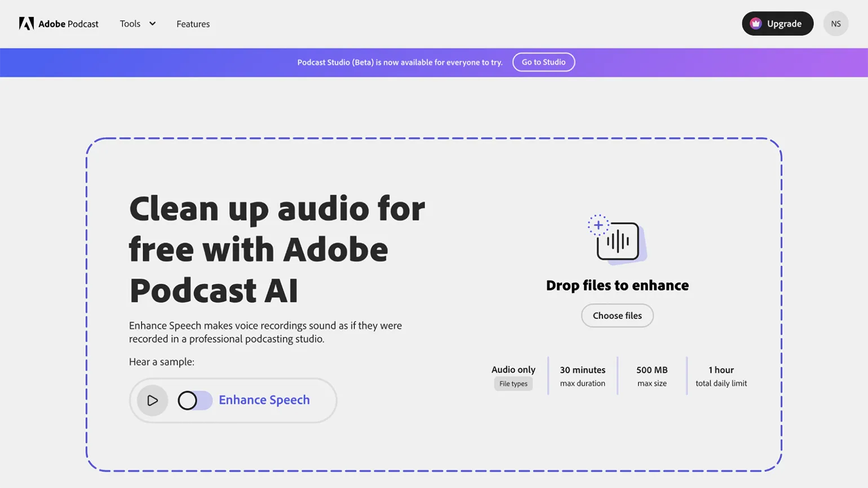Viewport: 868px width, 488px height.
Task: Click the 30 minutes max duration info
Action: tap(582, 376)
